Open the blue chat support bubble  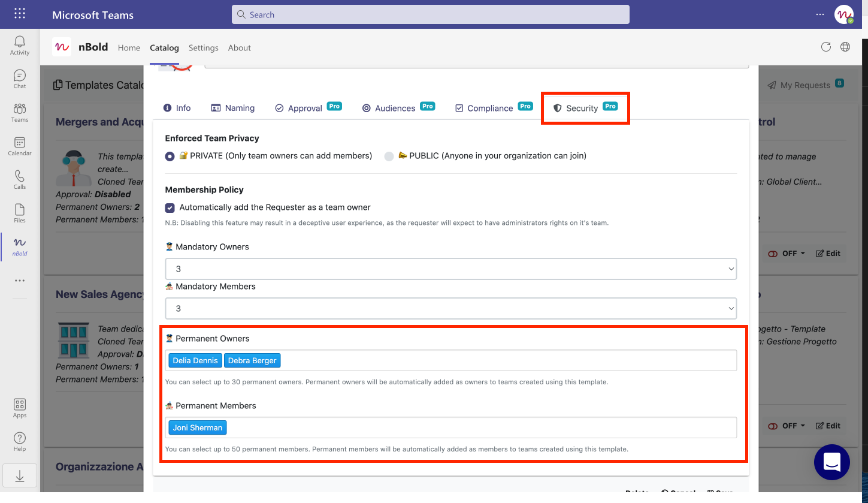(831, 462)
